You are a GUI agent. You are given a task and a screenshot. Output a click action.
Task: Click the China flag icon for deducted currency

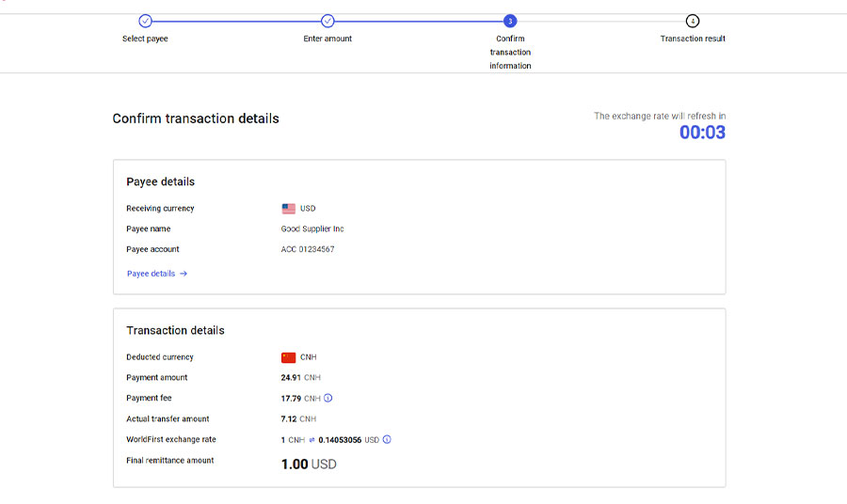coord(288,357)
